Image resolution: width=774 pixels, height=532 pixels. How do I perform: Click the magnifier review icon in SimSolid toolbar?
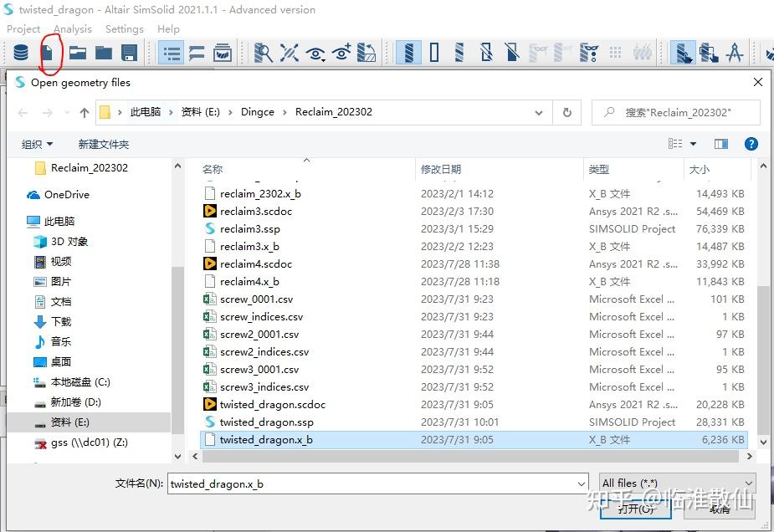(x=262, y=53)
